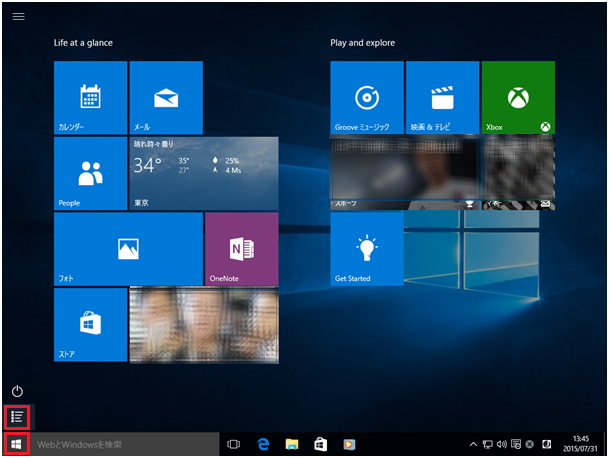Open the media player taskbar icon
The image size is (609, 458).
pyautogui.click(x=349, y=444)
